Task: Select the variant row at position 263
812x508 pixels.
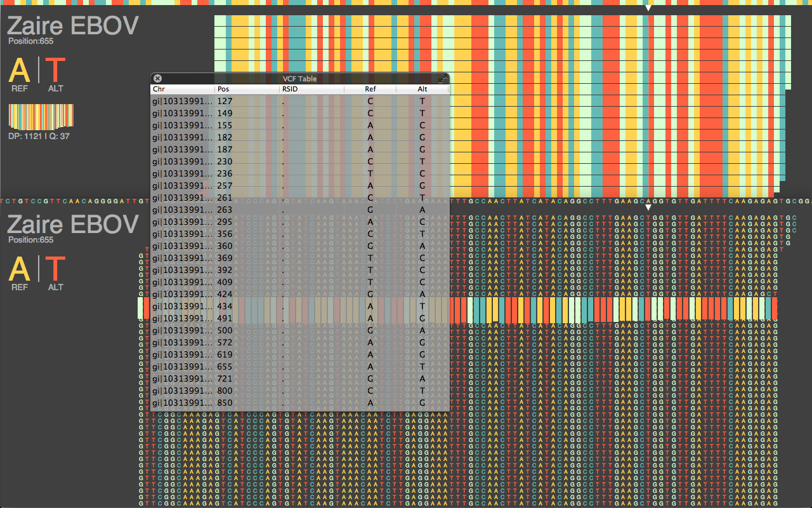Action: point(299,210)
